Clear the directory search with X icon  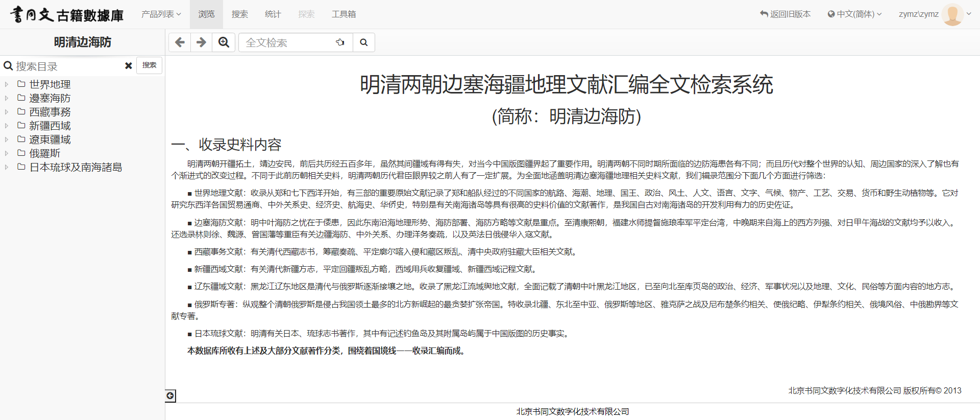pyautogui.click(x=129, y=66)
